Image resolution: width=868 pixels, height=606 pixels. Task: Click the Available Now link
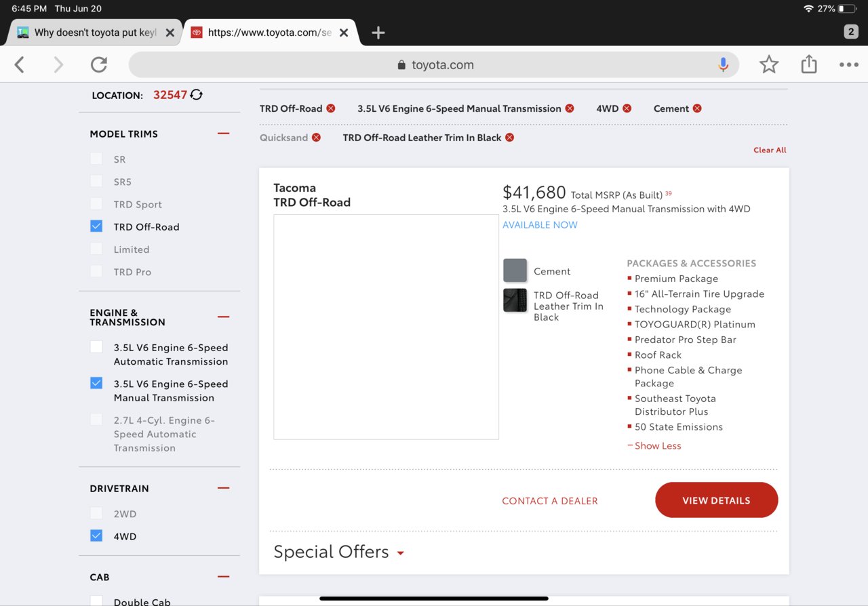point(540,225)
